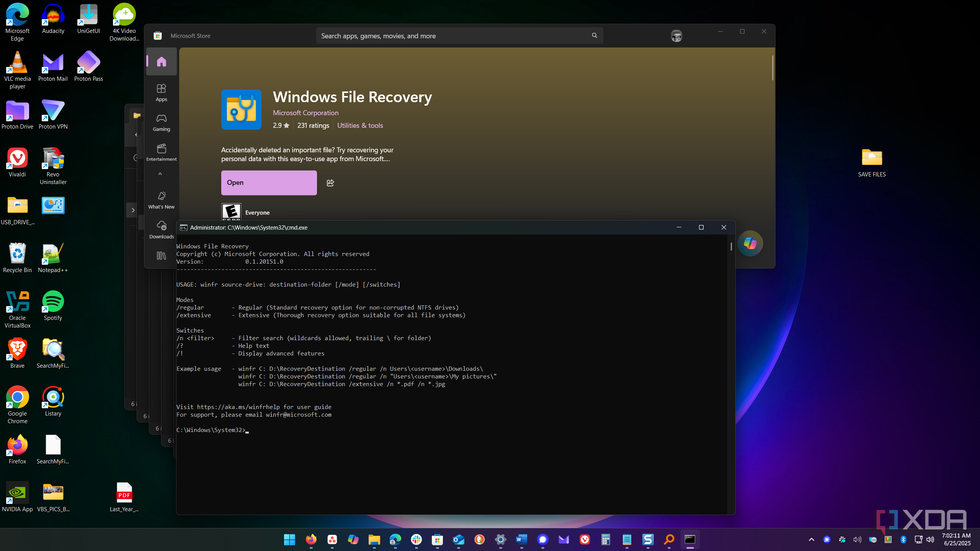The height and width of the screenshot is (551, 980).
Task: Open File Explorer from the taskbar
Action: (374, 540)
